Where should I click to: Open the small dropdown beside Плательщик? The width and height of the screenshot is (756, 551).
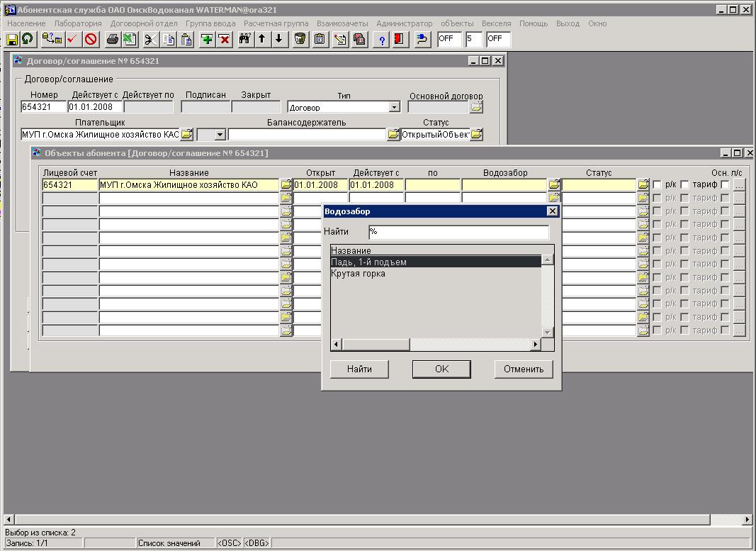coord(220,134)
